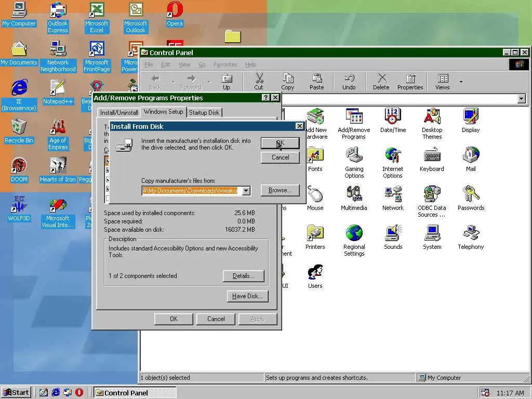Click OK in Install From Disk dialog
The width and height of the screenshot is (532, 399).
point(280,143)
